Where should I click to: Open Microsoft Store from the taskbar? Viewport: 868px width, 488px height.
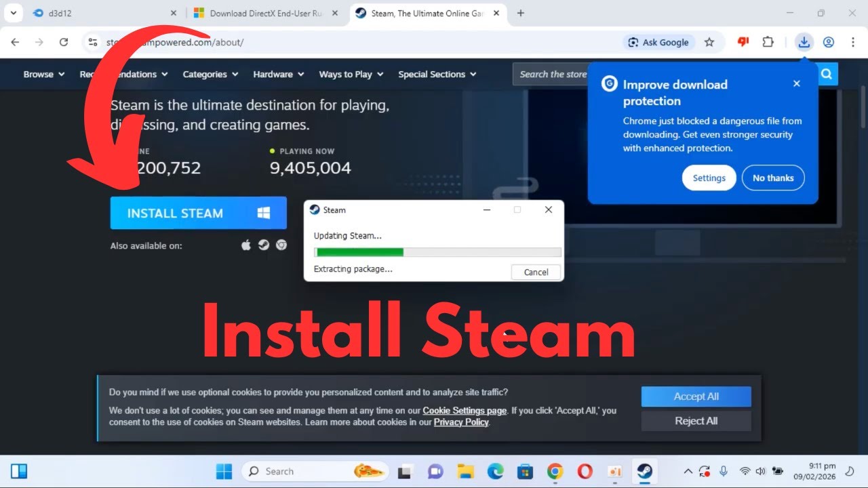pyautogui.click(x=526, y=471)
